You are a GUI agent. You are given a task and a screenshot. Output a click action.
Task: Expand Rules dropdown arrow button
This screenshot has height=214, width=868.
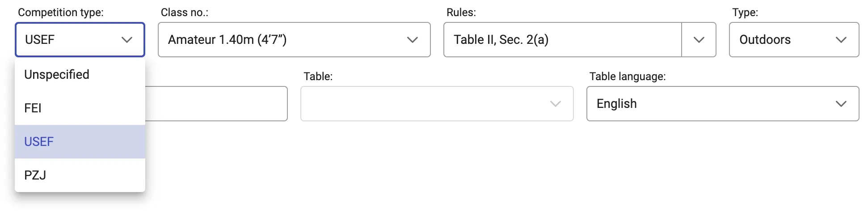tap(699, 40)
